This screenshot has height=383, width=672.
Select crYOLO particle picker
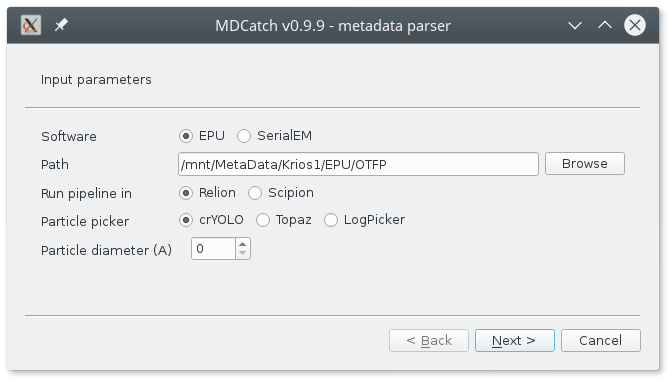coord(211,220)
